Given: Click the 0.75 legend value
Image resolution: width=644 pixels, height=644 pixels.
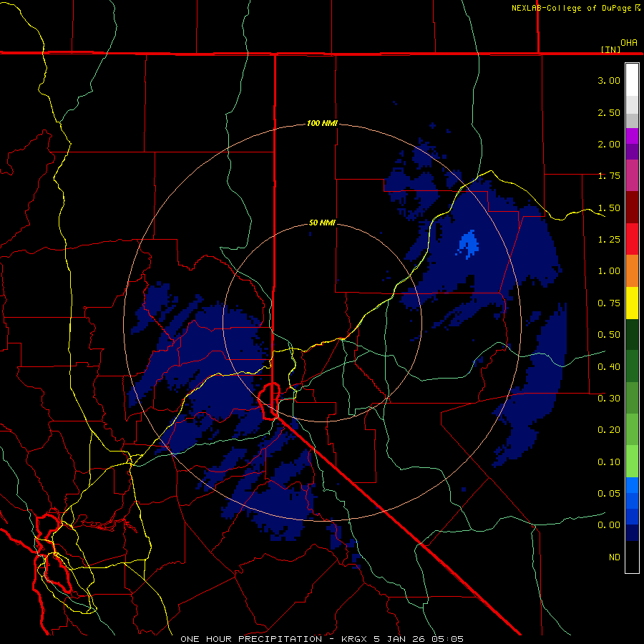Looking at the screenshot, I should point(609,303).
